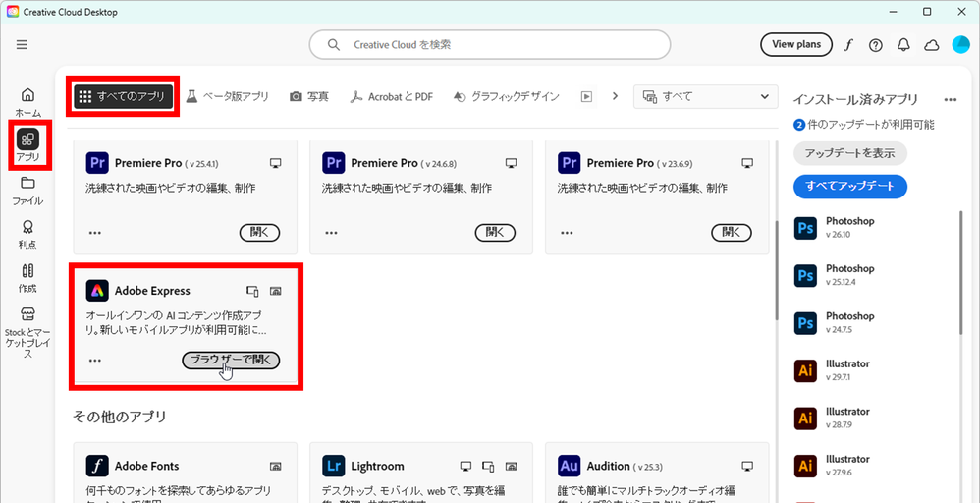Image resolution: width=980 pixels, height=503 pixels.
Task: Open more options for Adobe Express
Action: tap(95, 361)
